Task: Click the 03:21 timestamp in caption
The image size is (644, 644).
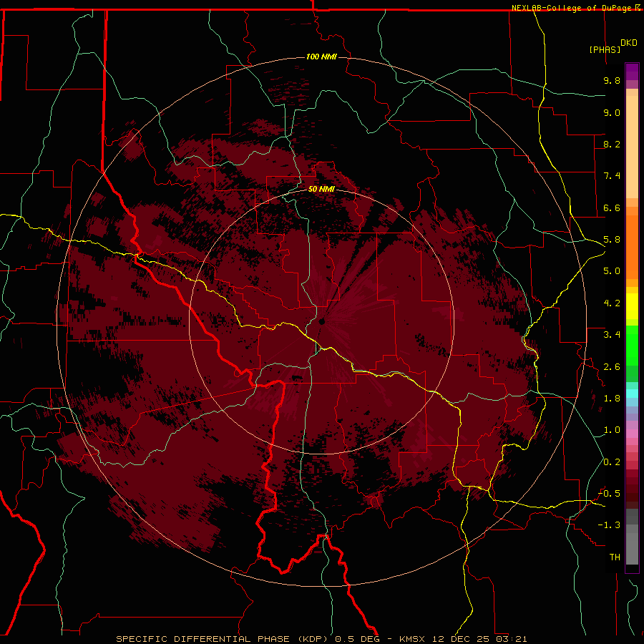Action: click(511, 639)
